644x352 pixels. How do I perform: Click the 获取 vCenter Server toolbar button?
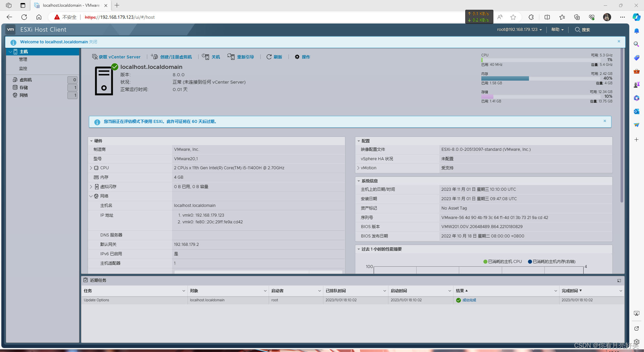point(116,57)
